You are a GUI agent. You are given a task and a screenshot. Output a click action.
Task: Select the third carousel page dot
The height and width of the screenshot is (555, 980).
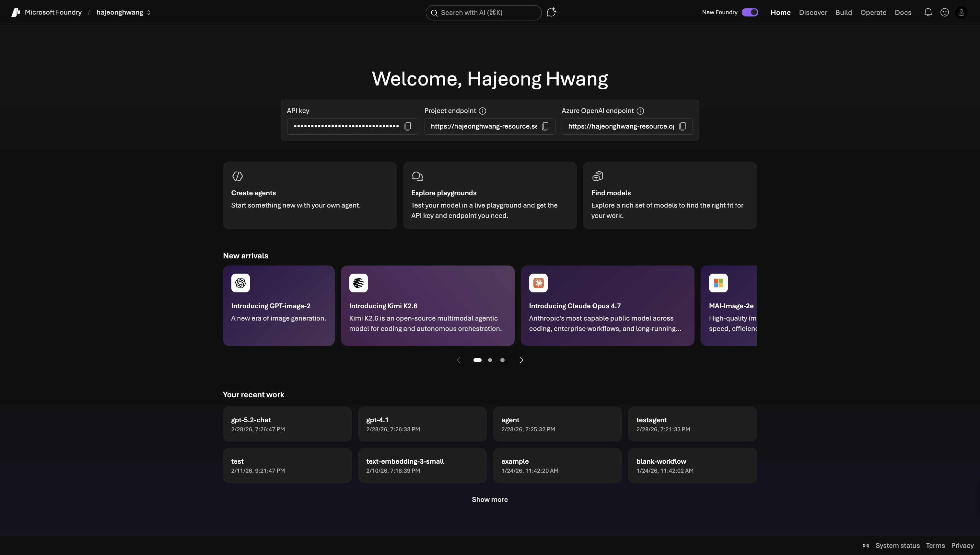502,360
